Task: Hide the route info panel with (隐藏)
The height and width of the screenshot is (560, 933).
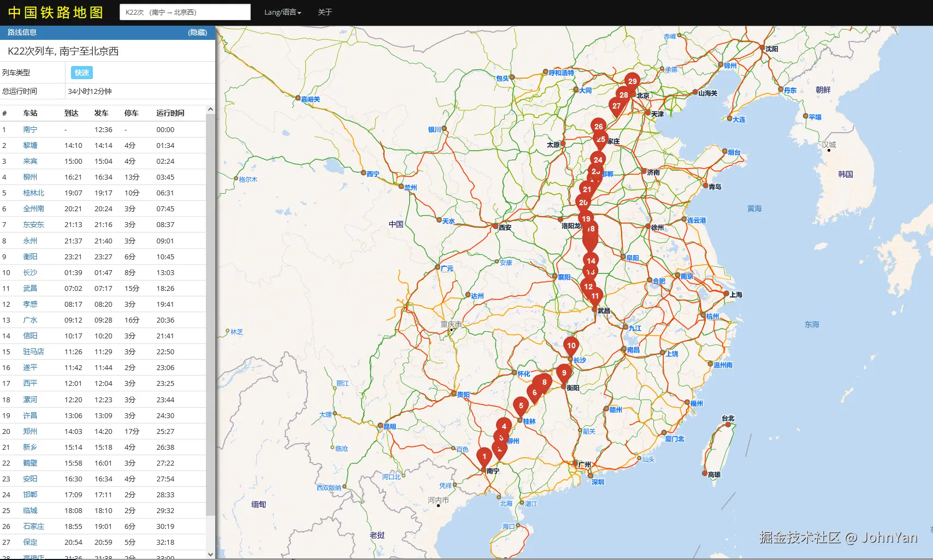Action: point(198,33)
